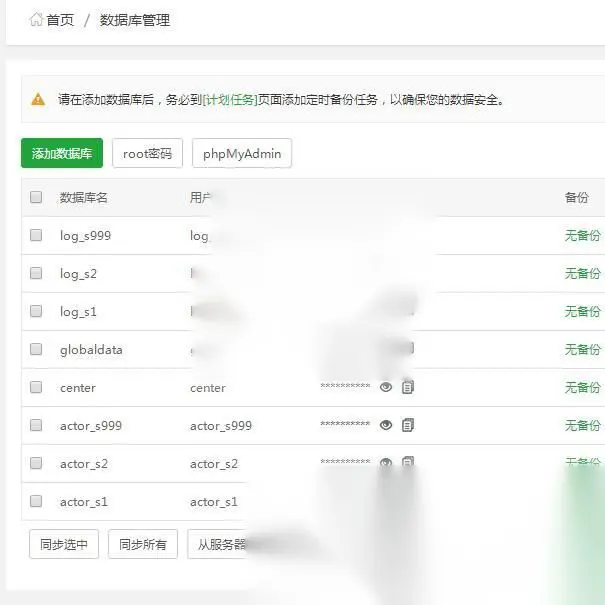
Task: Select the actor_s999 database name
Action: pyautogui.click(x=91, y=426)
